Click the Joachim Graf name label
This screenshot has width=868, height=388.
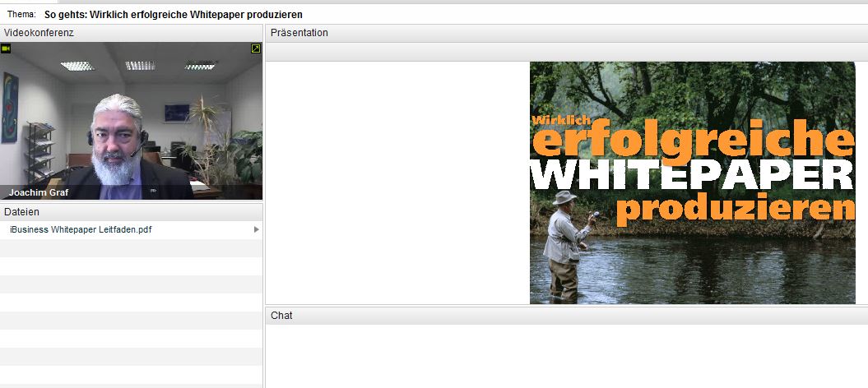[x=39, y=193]
